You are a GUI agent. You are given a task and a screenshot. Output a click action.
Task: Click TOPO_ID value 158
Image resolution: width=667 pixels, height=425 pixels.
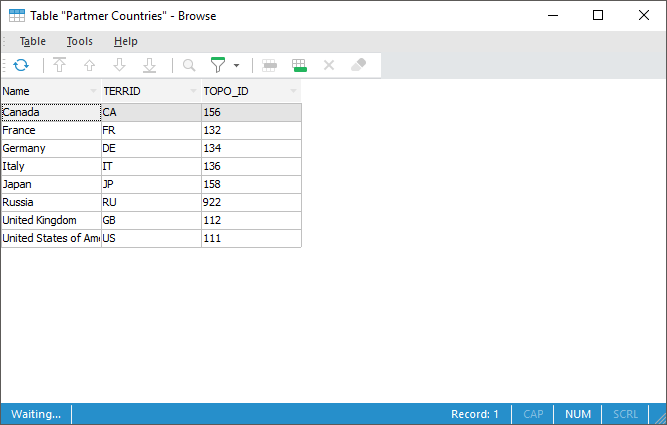(251, 184)
